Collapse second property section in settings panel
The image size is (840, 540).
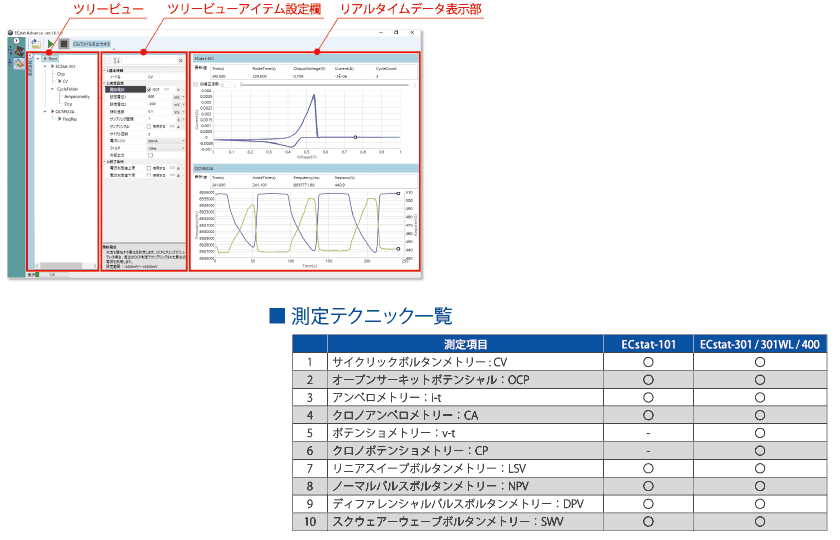click(104, 83)
